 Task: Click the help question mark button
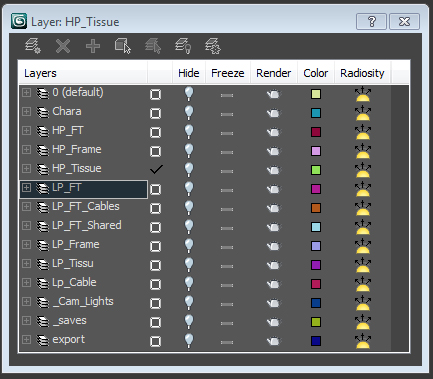coord(371,22)
